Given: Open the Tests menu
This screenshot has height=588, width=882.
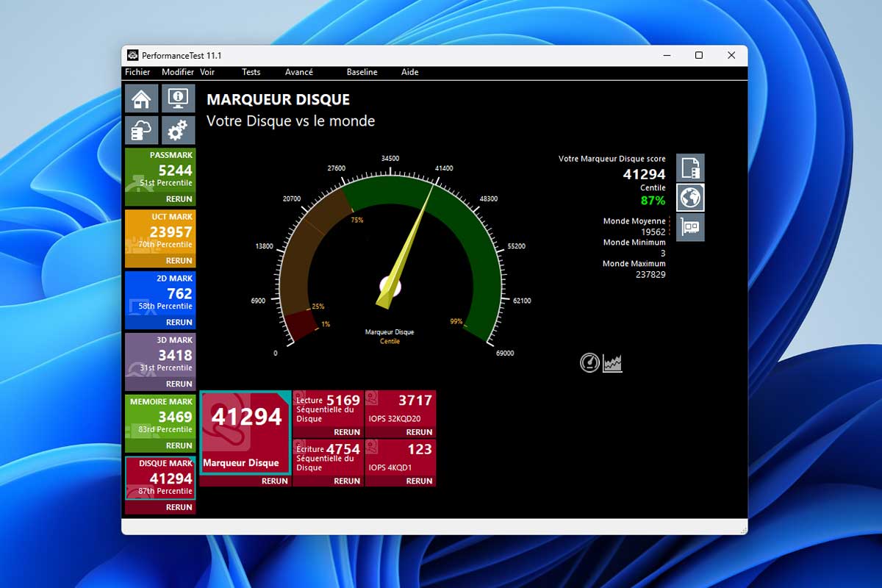Looking at the screenshot, I should pos(251,72).
